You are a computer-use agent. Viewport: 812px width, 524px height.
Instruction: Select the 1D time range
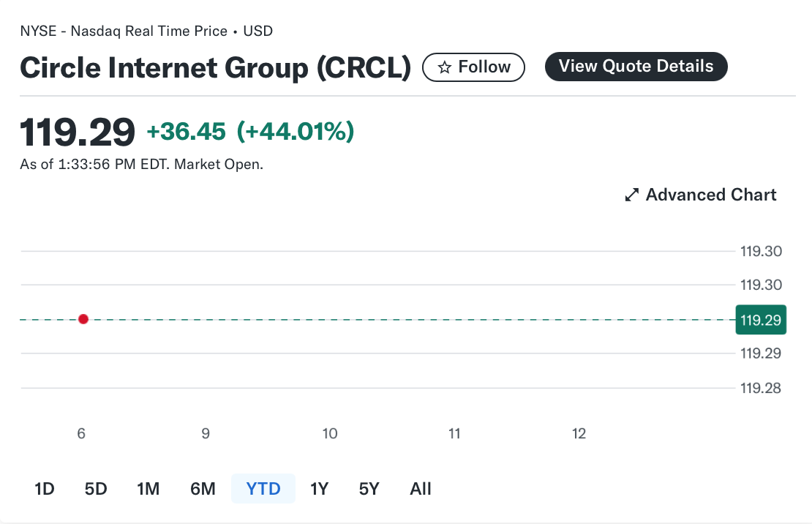pos(45,489)
